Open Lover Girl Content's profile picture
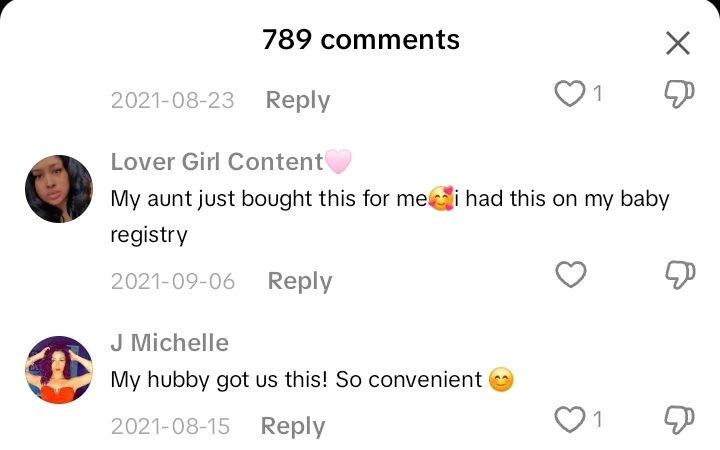This screenshot has height=450, width=720. tap(58, 189)
